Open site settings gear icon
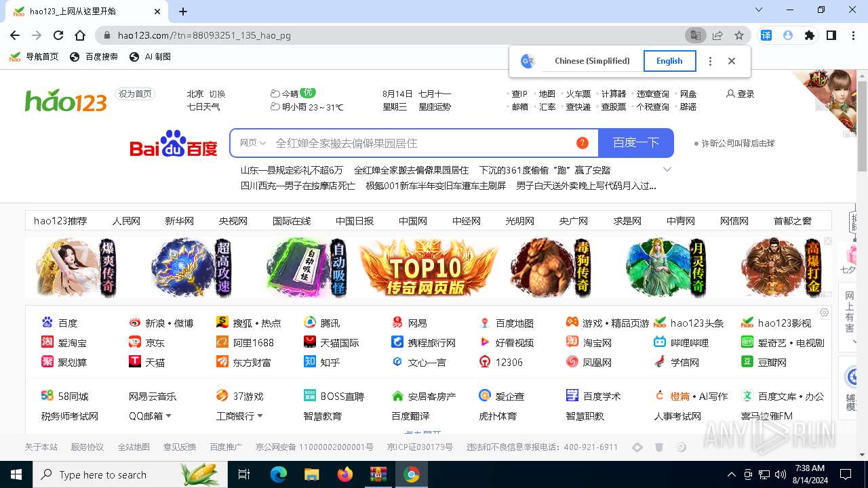 coord(824,312)
